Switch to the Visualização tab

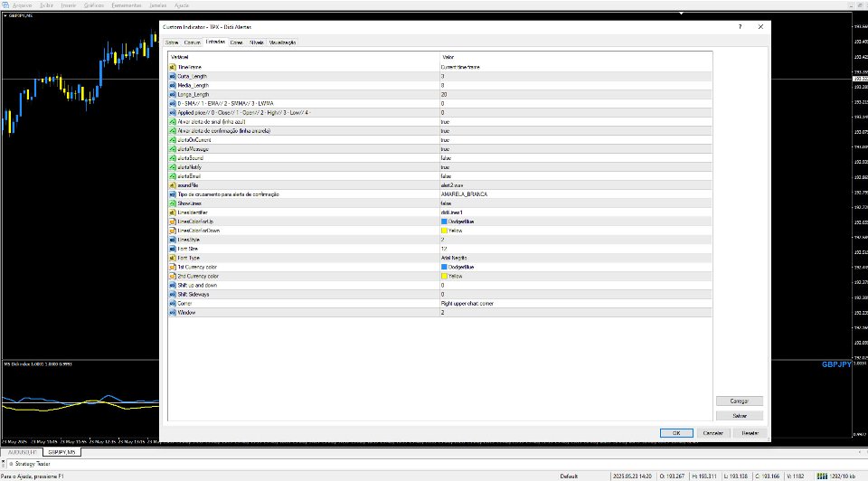click(x=282, y=42)
